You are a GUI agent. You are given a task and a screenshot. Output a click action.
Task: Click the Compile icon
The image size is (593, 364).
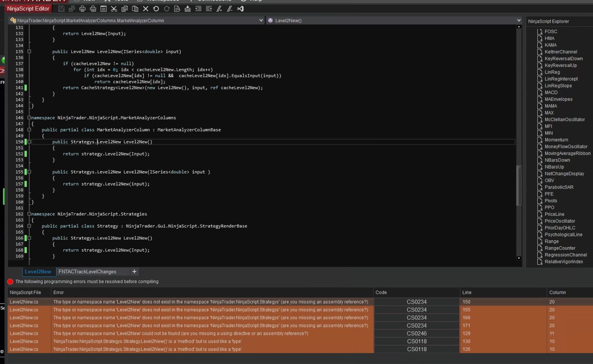(188, 9)
